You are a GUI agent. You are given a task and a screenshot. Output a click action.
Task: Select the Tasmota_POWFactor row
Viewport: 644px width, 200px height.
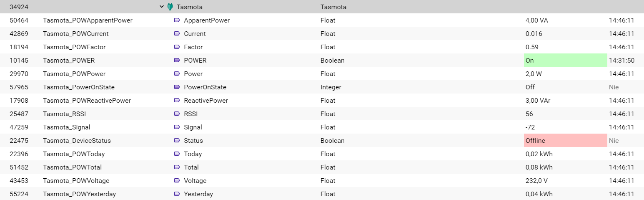pos(322,47)
